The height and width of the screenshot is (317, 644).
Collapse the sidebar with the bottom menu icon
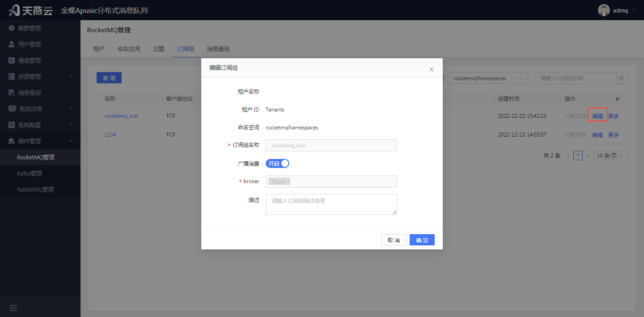click(13, 308)
